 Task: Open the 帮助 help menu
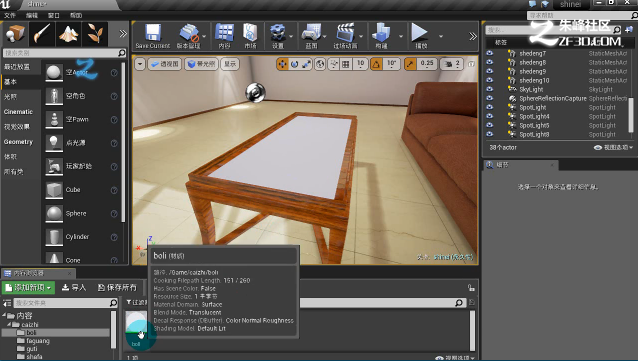pyautogui.click(x=76, y=15)
